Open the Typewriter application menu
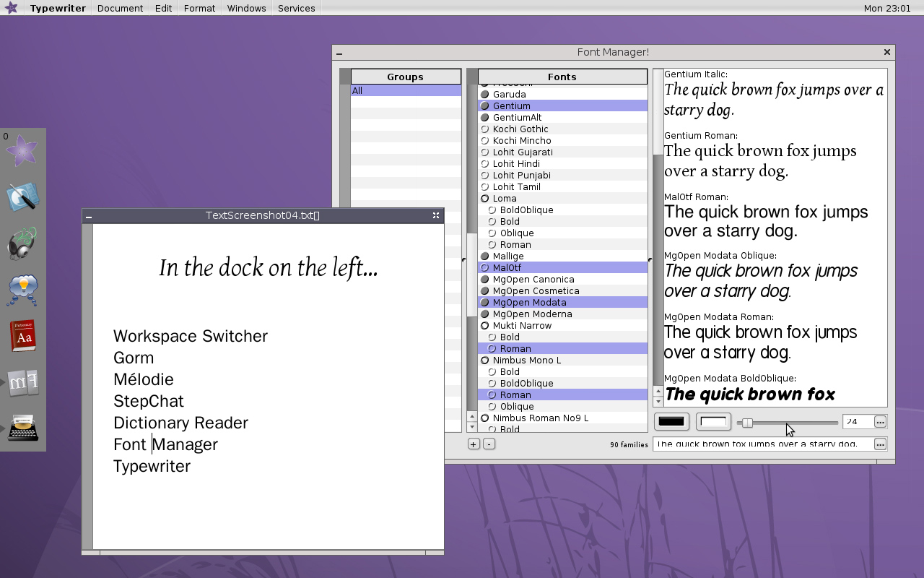The height and width of the screenshot is (578, 924). 58,8
